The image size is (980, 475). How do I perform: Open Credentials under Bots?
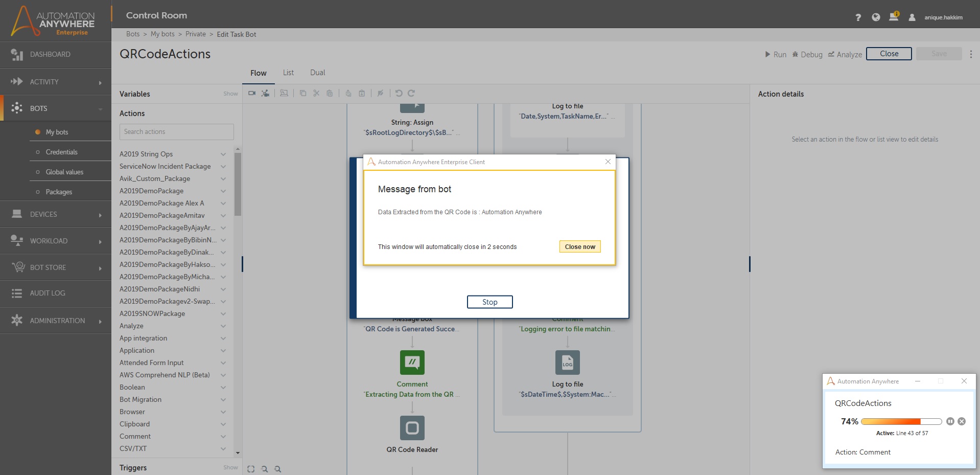pyautogui.click(x=62, y=152)
